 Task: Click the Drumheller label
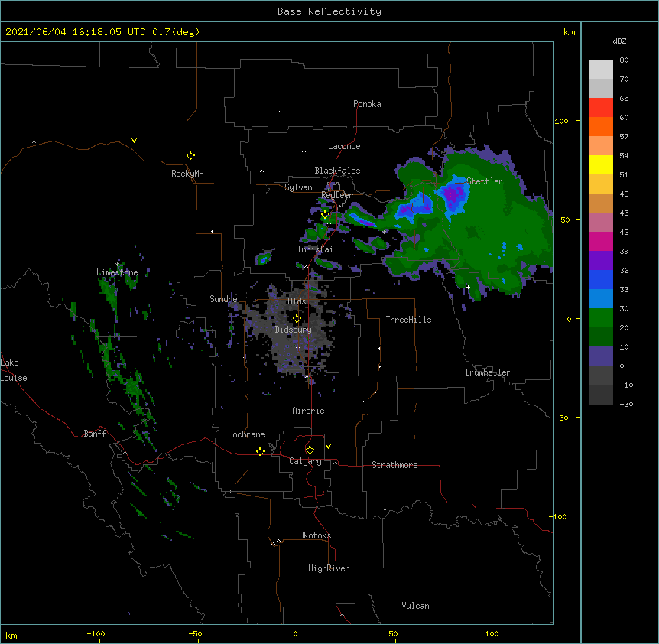(488, 372)
